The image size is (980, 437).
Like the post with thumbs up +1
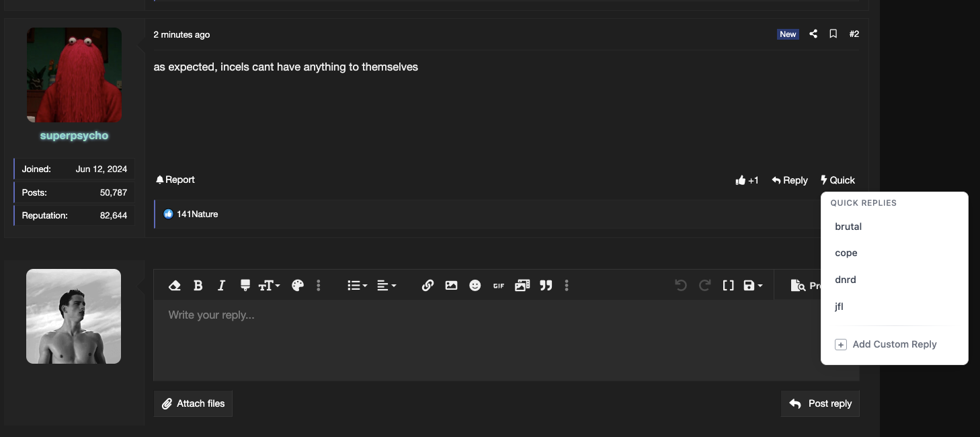(747, 180)
